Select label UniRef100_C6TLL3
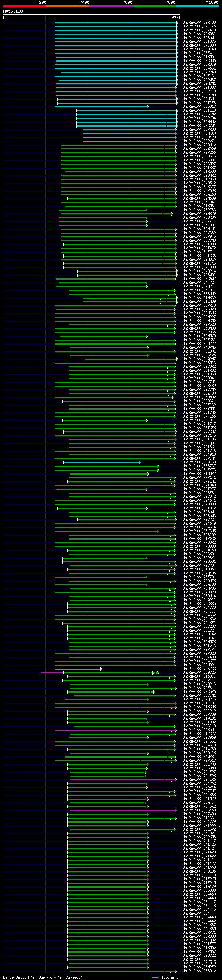The width and height of the screenshot is (222, 980). tap(199, 110)
